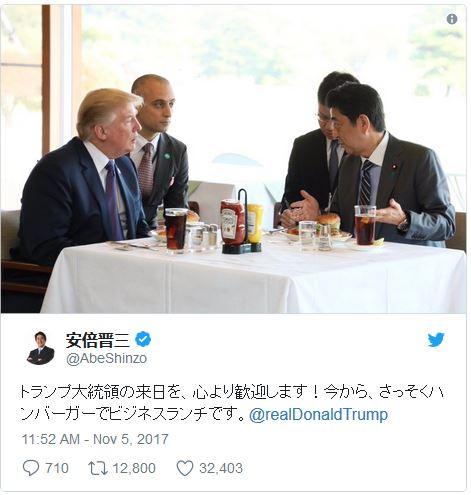Visit the @AbeShinzo handle

tap(107, 358)
